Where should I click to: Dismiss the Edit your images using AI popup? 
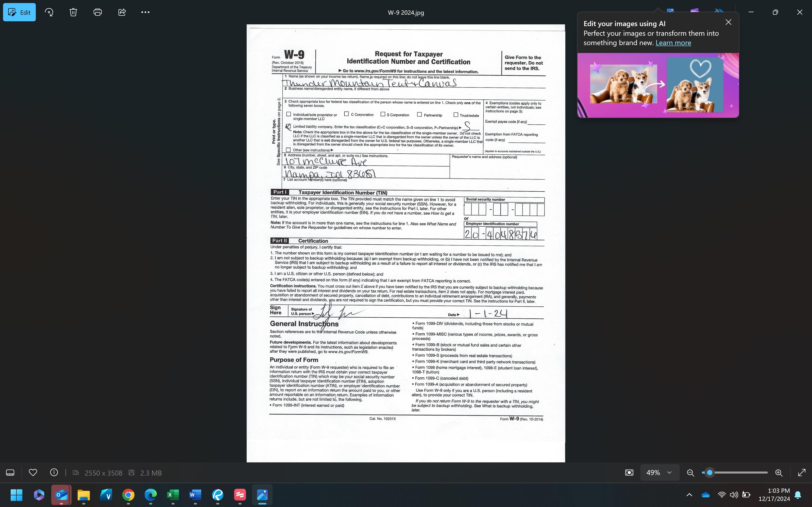click(728, 22)
